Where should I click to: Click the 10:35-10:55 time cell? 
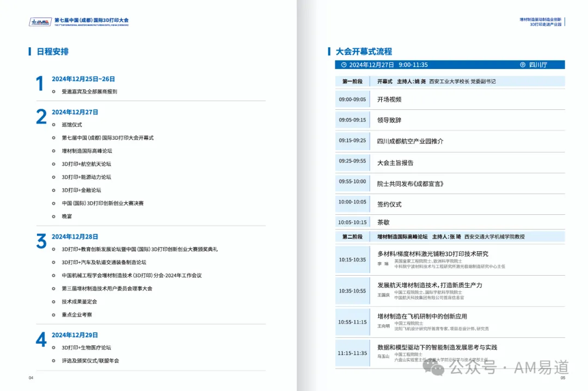click(x=352, y=291)
